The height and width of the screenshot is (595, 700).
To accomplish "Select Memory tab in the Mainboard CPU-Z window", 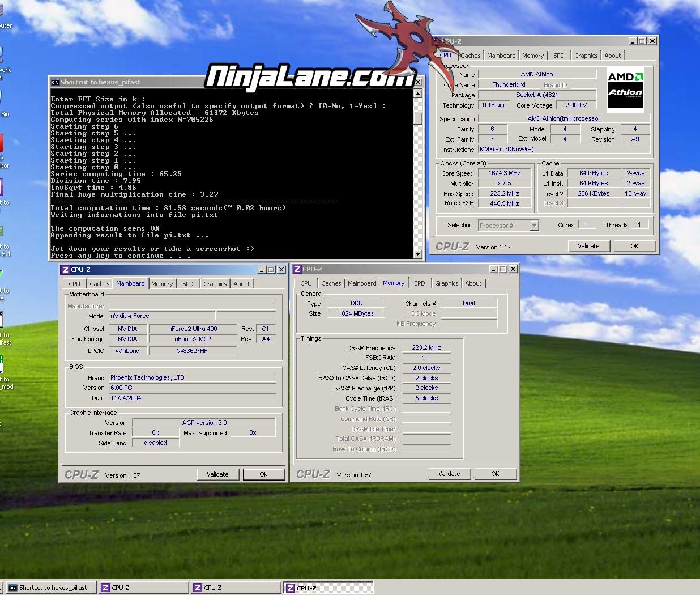I will [x=162, y=284].
